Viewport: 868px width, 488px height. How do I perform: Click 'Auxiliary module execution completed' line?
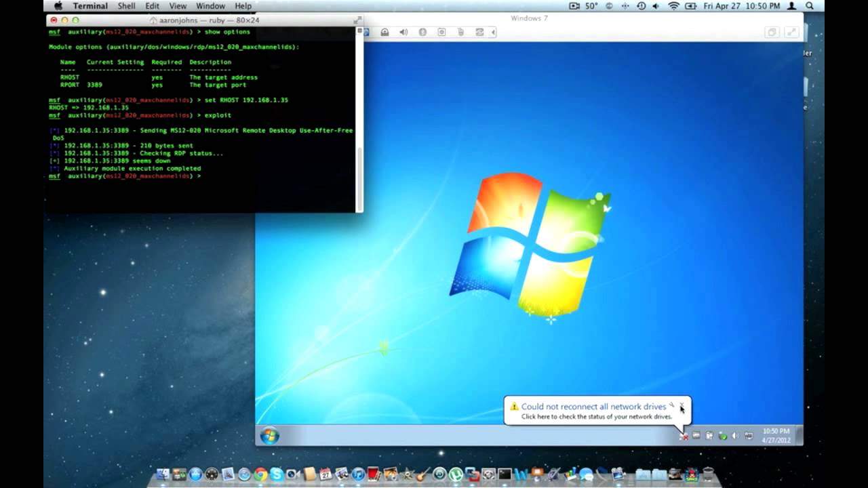click(x=132, y=168)
